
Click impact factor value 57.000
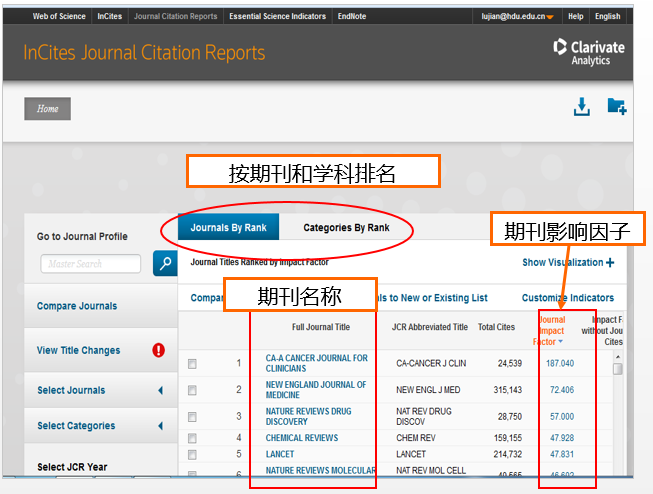[x=562, y=417]
